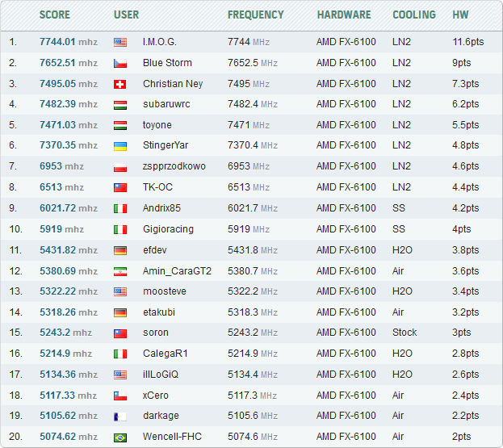
Task: Open user profile zspprzodkowo
Action: tap(174, 166)
